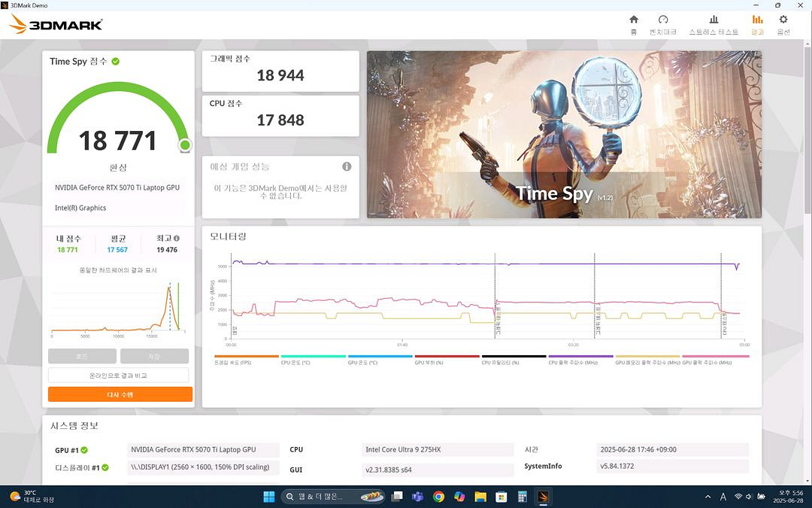Screen dimensions: 812x508
Task: Click the input language A indicator
Action: 723,497
